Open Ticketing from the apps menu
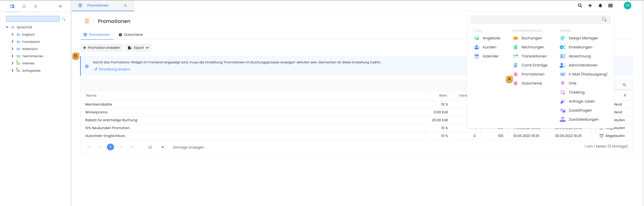 point(576,92)
